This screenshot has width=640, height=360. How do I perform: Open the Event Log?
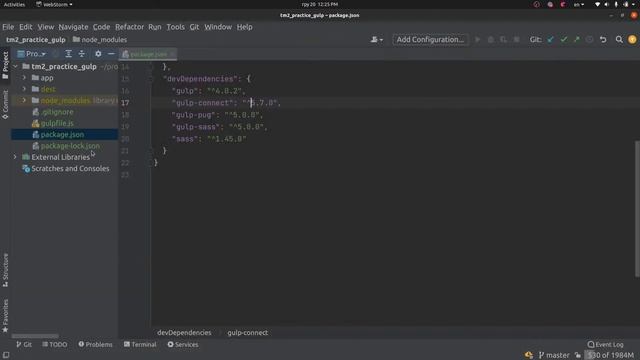605,344
